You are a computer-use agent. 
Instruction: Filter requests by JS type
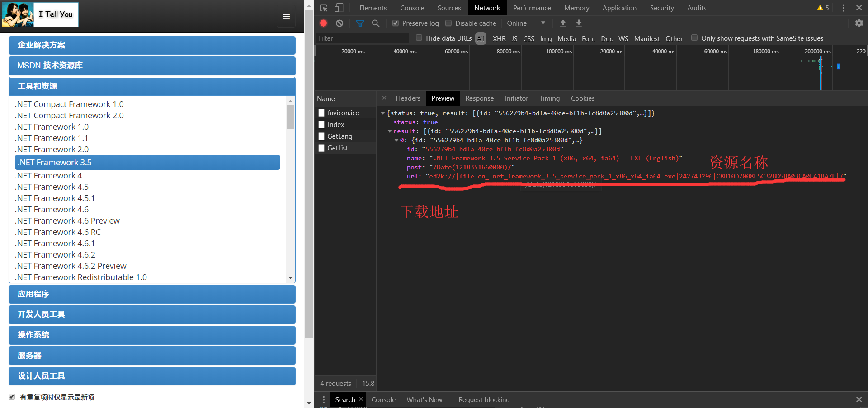(x=514, y=38)
